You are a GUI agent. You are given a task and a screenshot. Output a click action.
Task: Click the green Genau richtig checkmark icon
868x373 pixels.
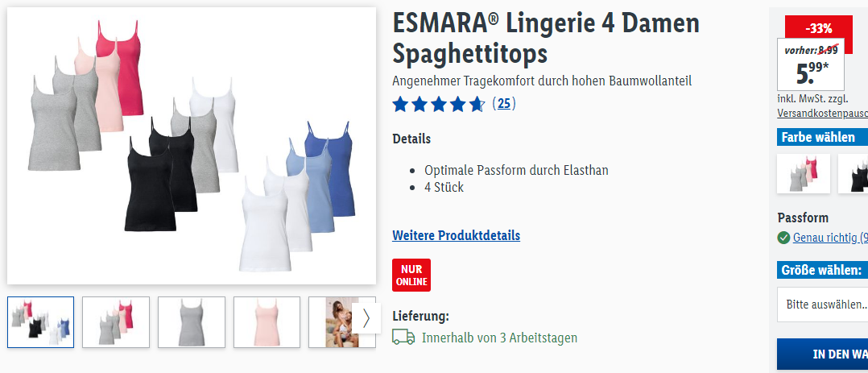(x=783, y=238)
